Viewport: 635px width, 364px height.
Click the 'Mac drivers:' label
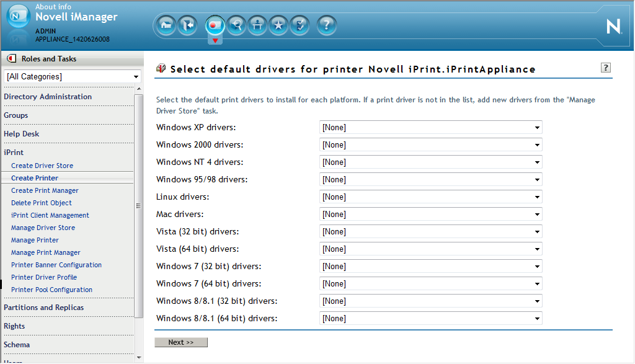(180, 215)
